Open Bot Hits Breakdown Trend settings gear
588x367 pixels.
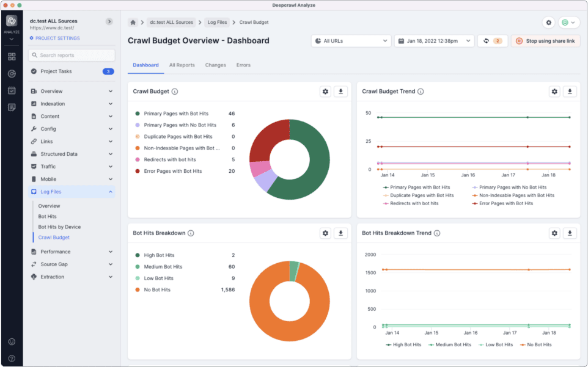[x=554, y=233]
